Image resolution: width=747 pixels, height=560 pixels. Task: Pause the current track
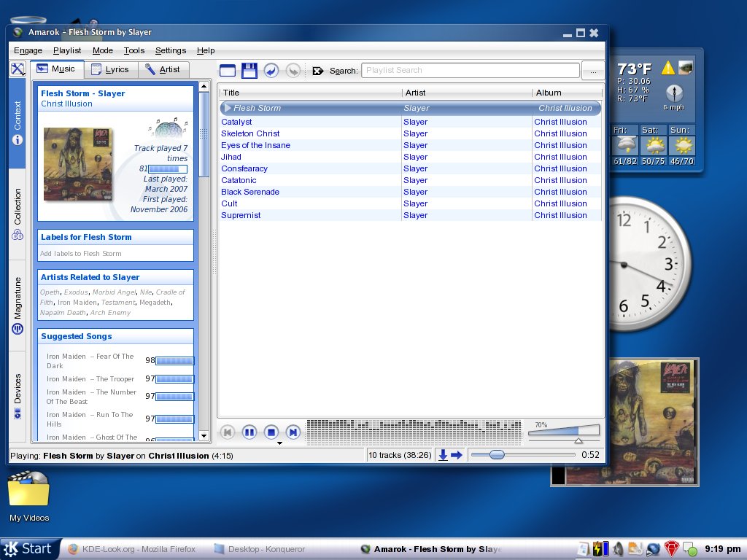(x=249, y=432)
